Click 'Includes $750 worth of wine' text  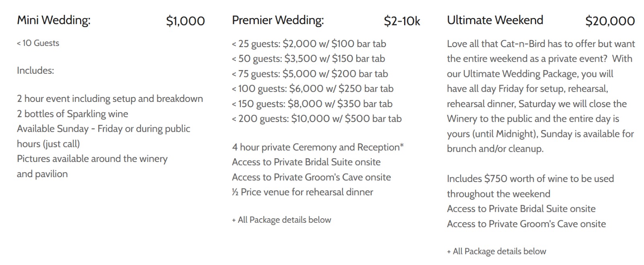tap(530, 179)
